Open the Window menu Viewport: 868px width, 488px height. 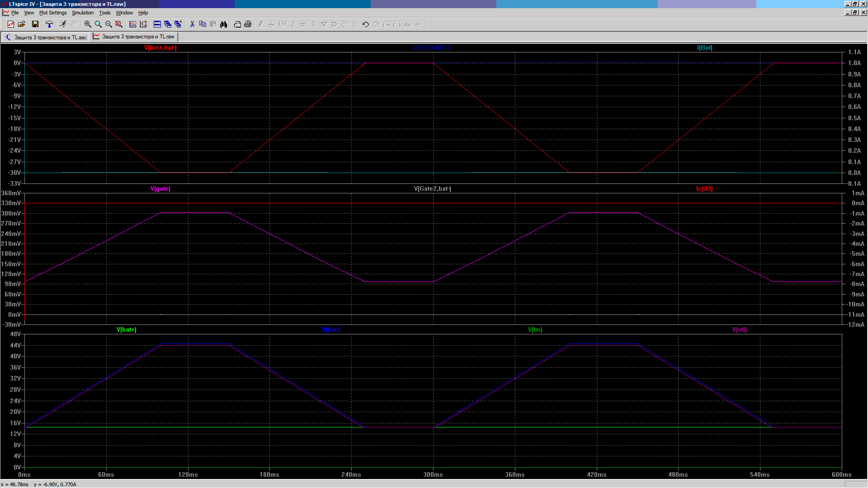tap(124, 13)
